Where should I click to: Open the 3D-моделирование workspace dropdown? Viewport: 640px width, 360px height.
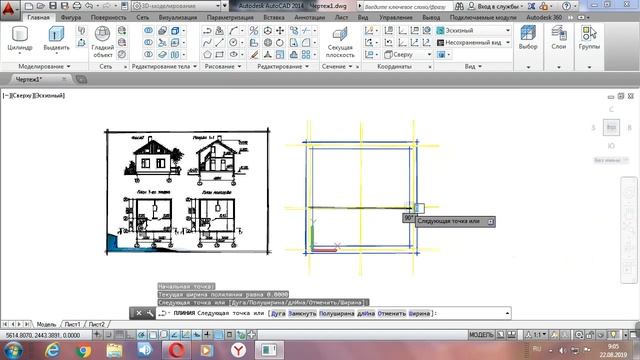[177, 6]
